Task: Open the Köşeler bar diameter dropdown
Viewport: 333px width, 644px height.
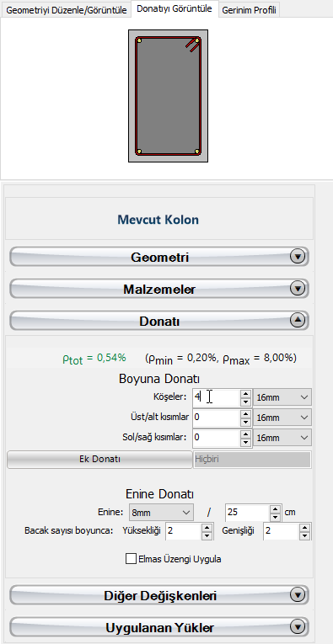Action: pos(282,397)
